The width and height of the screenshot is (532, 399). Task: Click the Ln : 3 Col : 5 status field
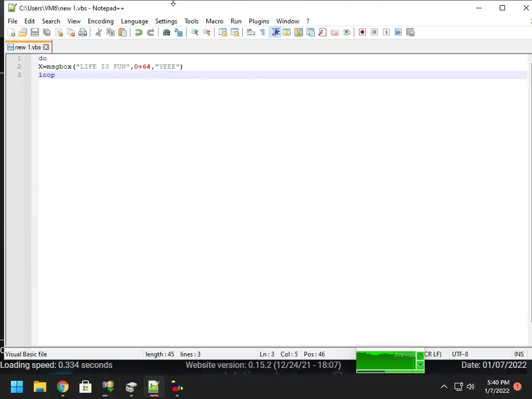[x=292, y=354]
